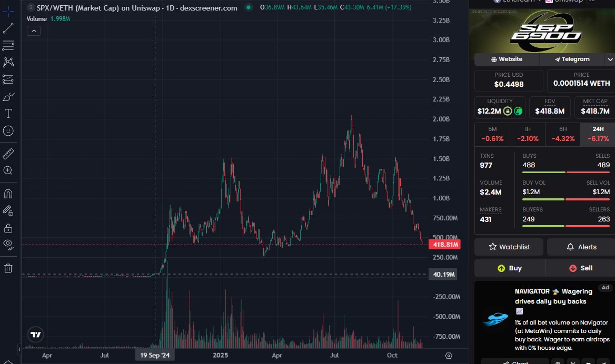Click the red 418.81M price label
This screenshot has width=615, height=364.
coord(445,245)
